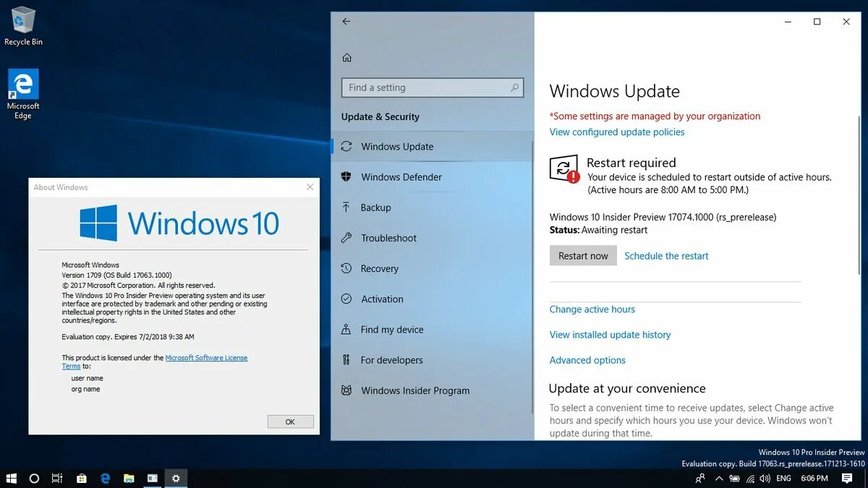
Task: Close the About Windows dialog
Action: click(310, 187)
